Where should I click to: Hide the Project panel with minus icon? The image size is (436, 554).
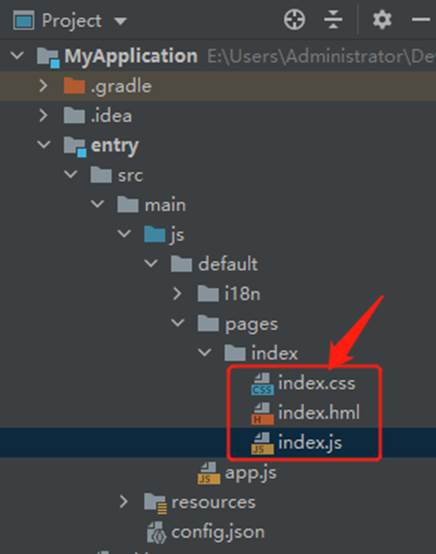[x=421, y=19]
